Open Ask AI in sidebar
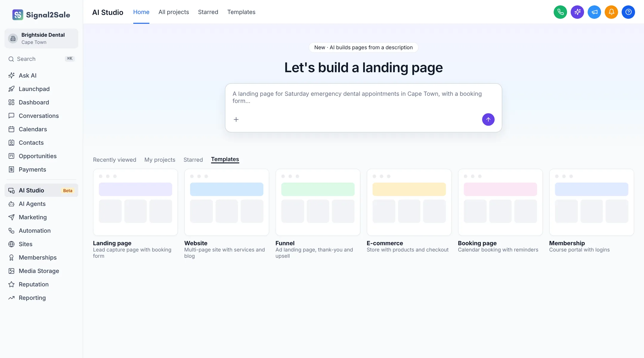This screenshot has height=358, width=644. pos(41,75)
